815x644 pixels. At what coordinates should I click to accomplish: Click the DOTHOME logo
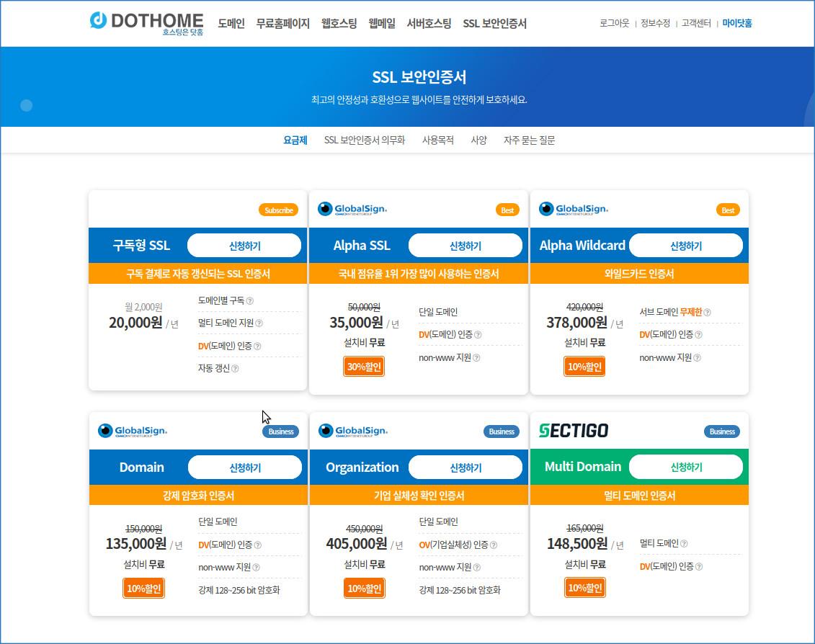click(146, 23)
